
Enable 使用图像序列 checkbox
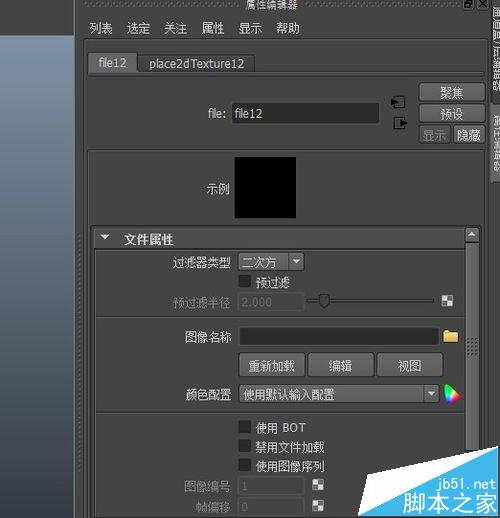pos(244,465)
